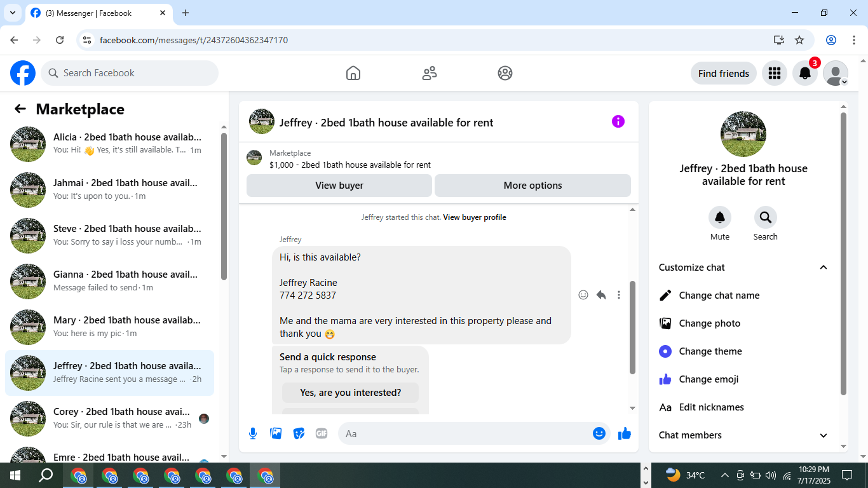Viewport: 868px width, 488px height.
Task: Open the Windows notification center
Action: coord(847,475)
